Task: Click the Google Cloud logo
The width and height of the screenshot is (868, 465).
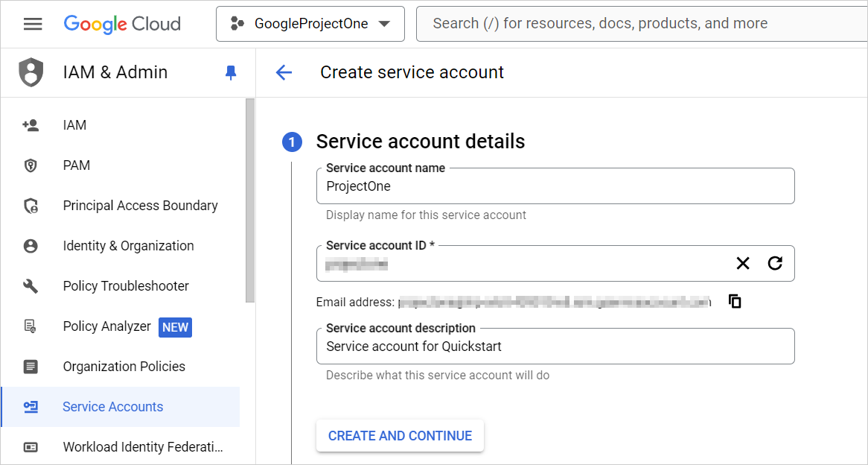Action: point(122,24)
